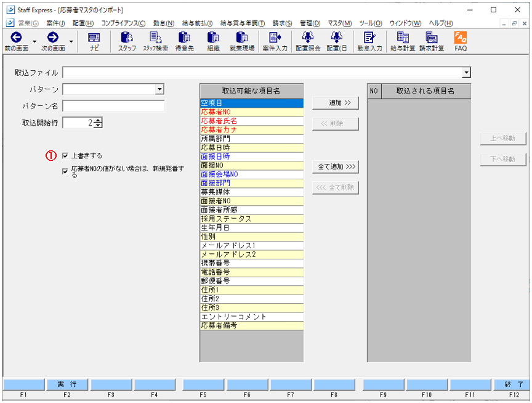Open the 次の画面 history dropdown arrow
532x403 pixels.
tap(71, 41)
